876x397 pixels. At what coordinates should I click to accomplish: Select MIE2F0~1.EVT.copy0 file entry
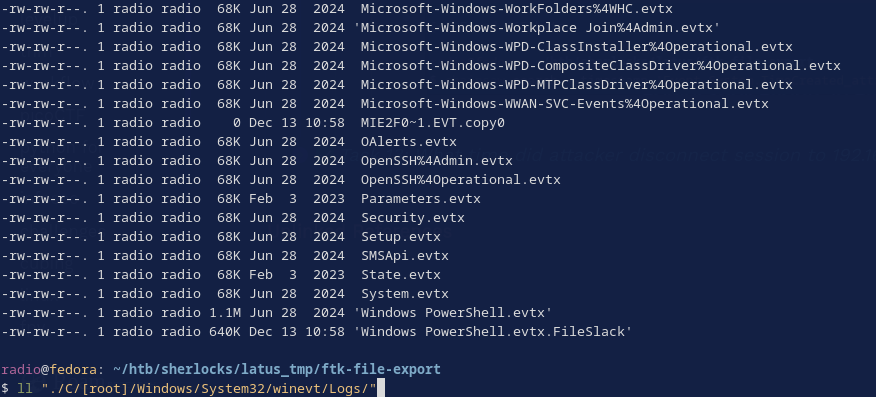click(x=432, y=123)
